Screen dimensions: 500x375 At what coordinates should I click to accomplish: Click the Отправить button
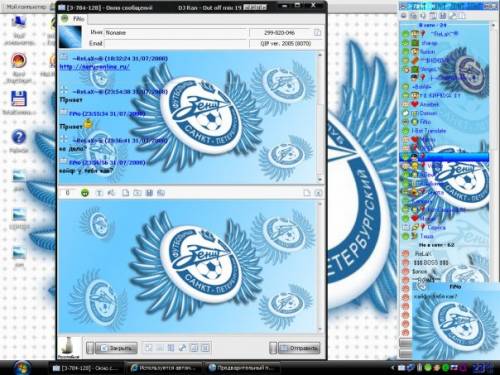click(x=299, y=348)
